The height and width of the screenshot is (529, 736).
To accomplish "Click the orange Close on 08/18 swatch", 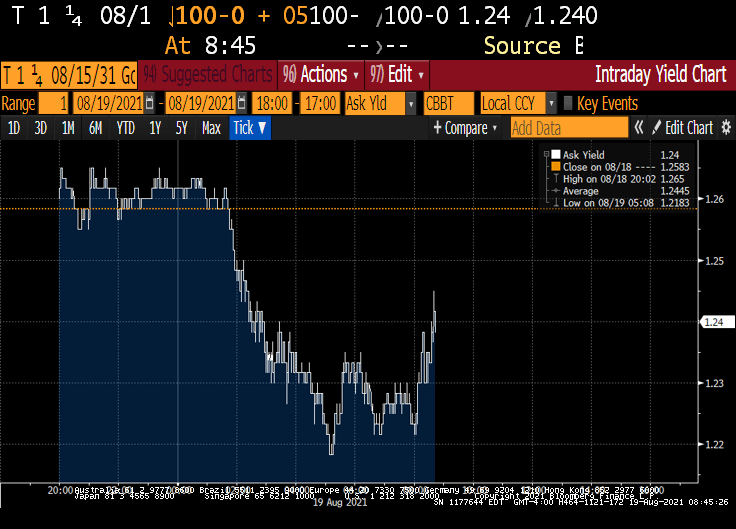I will coord(556,166).
